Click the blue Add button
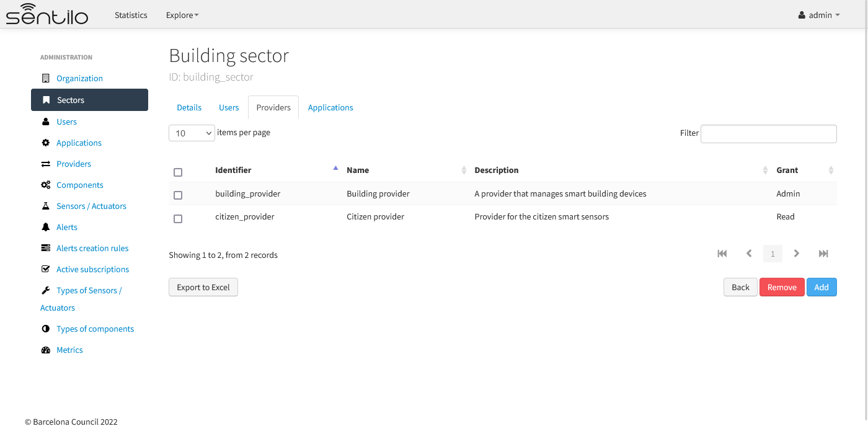868x434 pixels. (821, 287)
